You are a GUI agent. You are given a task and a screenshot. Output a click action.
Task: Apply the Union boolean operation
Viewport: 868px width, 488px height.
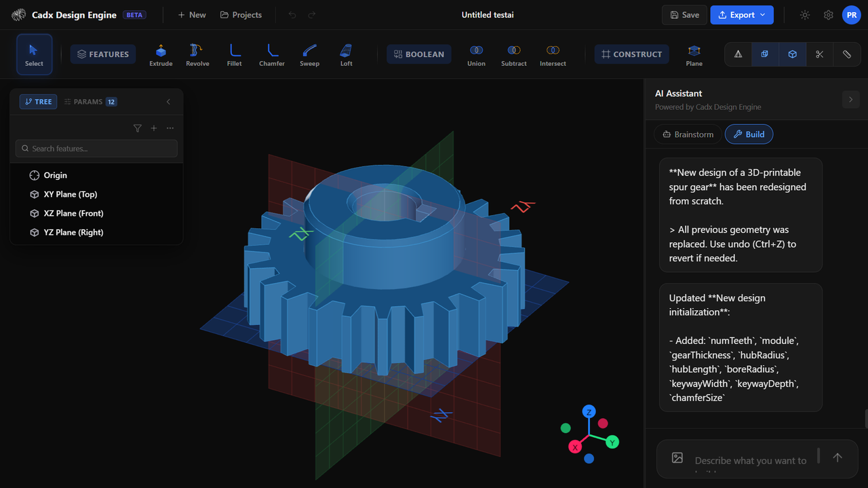[476, 54]
